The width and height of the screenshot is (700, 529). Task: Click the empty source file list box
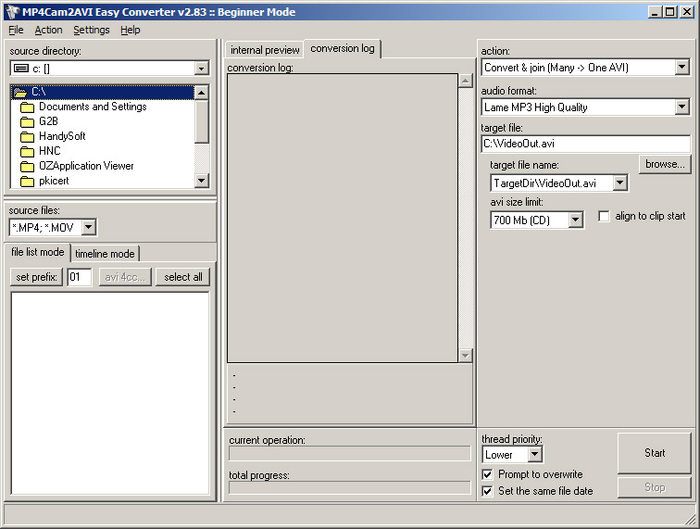[110, 393]
